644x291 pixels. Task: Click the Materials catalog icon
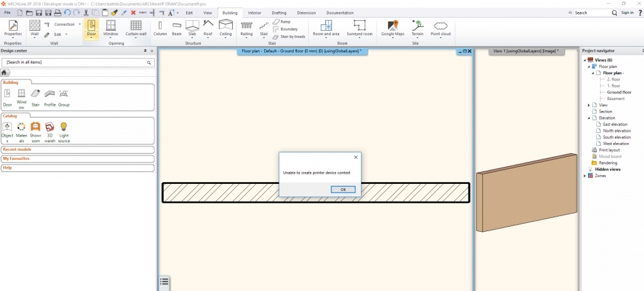21,131
